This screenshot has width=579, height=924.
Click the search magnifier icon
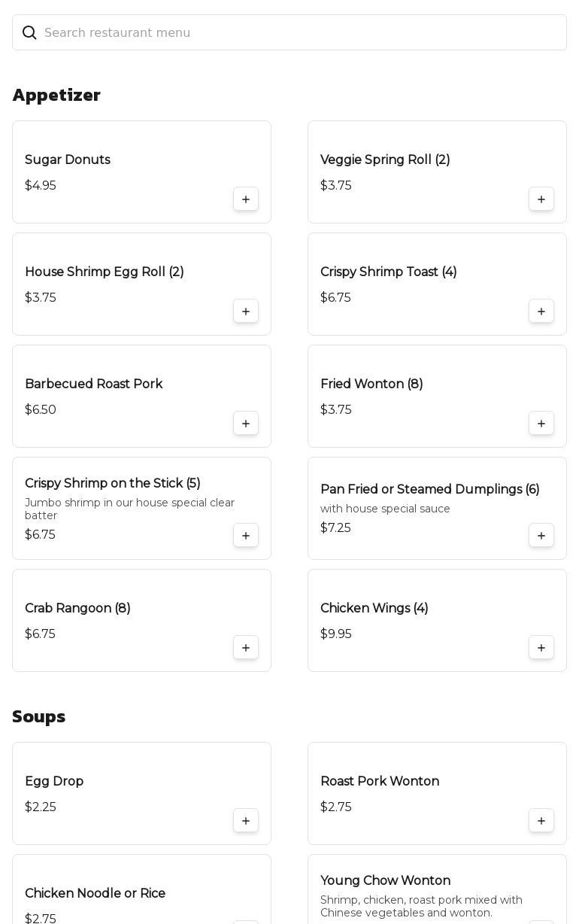(x=29, y=33)
